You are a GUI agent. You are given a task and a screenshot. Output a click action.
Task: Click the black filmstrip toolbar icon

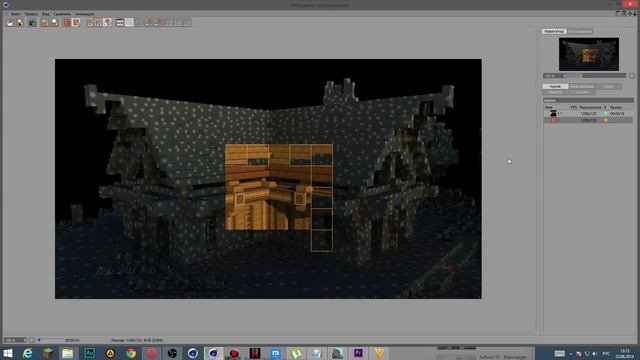120,22
